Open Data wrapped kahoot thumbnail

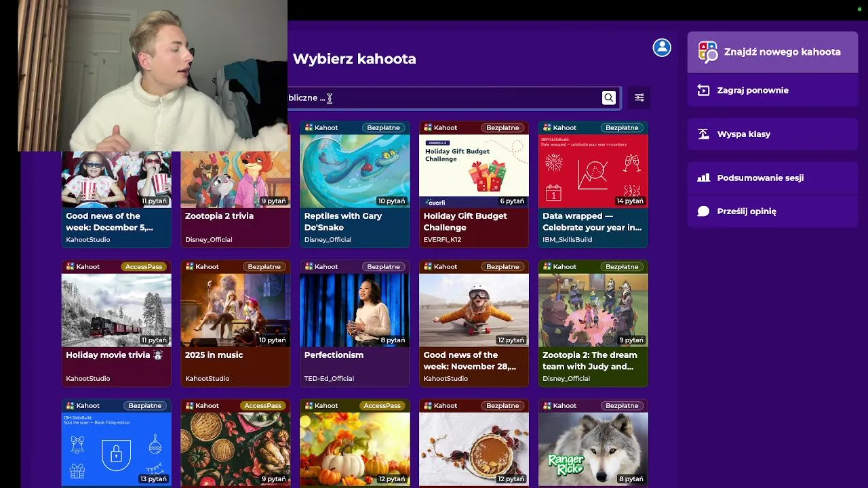click(x=593, y=171)
